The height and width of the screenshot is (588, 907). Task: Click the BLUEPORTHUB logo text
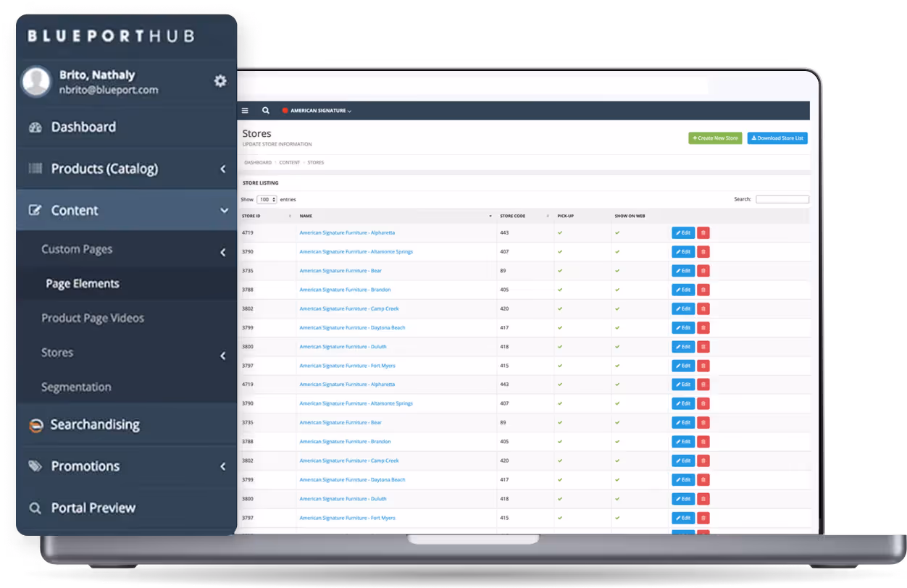(111, 35)
